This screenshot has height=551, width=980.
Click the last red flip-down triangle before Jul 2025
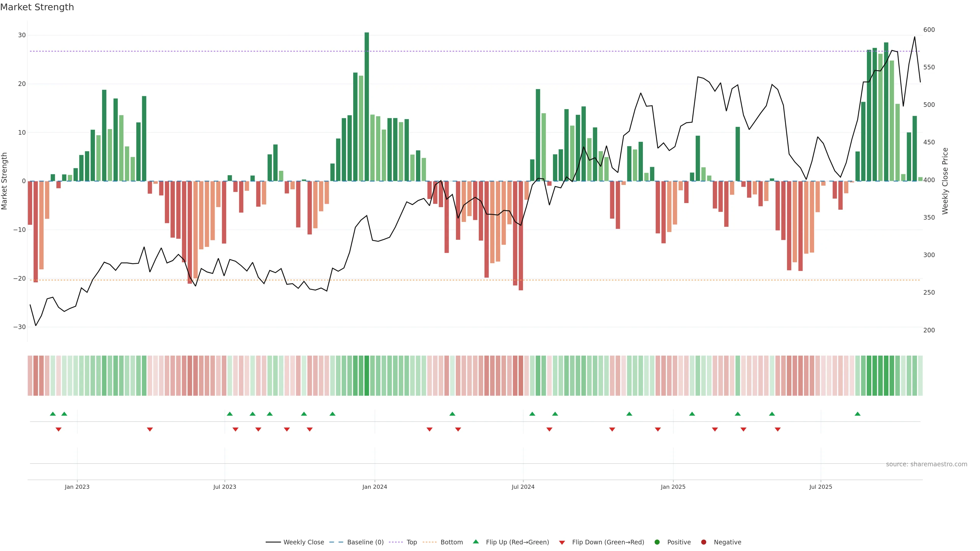click(x=778, y=429)
